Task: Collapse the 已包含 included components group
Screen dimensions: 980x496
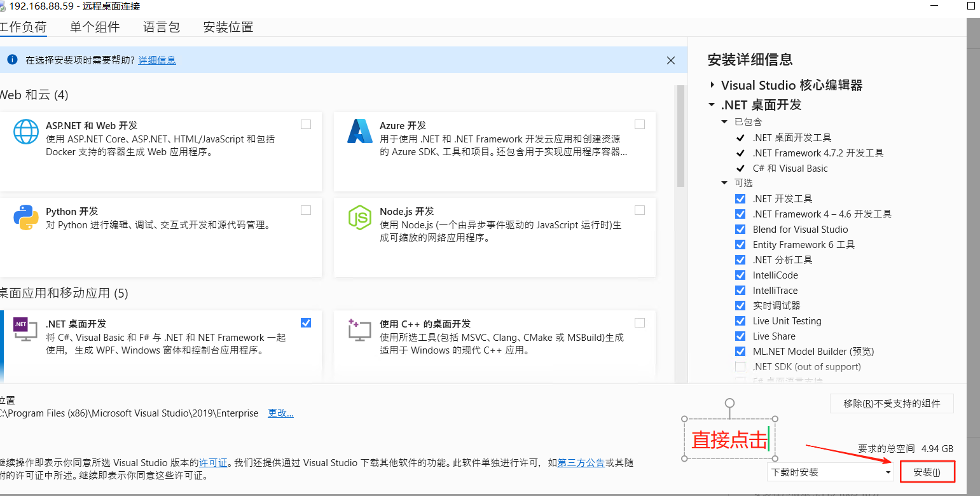Action: coord(724,121)
